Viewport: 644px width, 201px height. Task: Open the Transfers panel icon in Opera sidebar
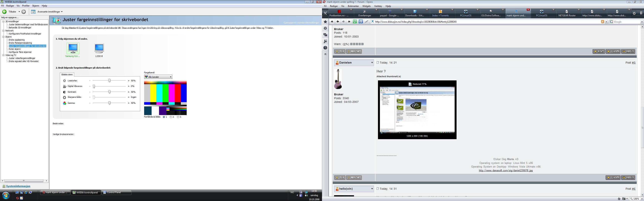point(325,41)
